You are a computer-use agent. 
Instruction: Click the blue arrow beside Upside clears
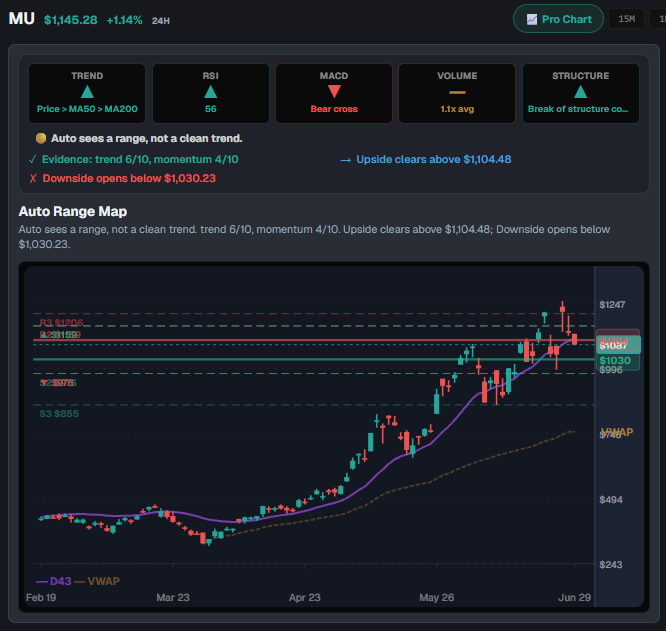pos(345,160)
